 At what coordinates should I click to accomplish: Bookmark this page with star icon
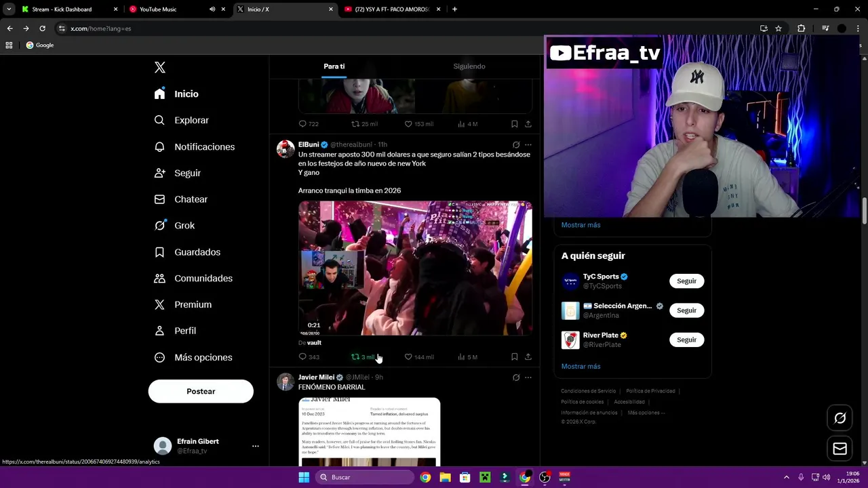coord(778,28)
